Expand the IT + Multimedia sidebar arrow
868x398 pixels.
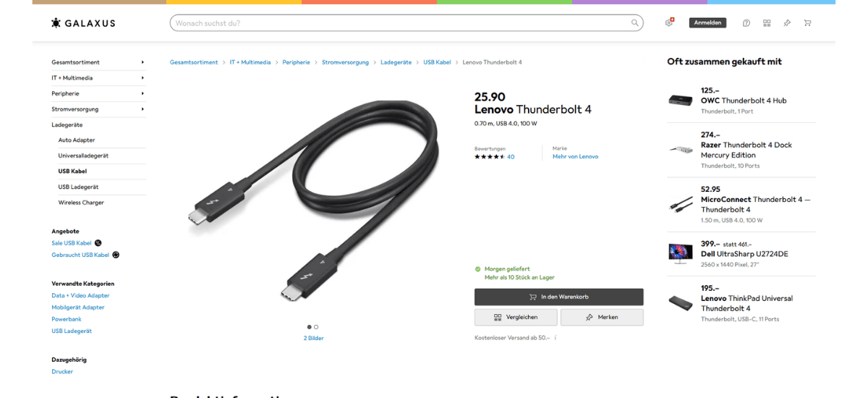(x=142, y=78)
